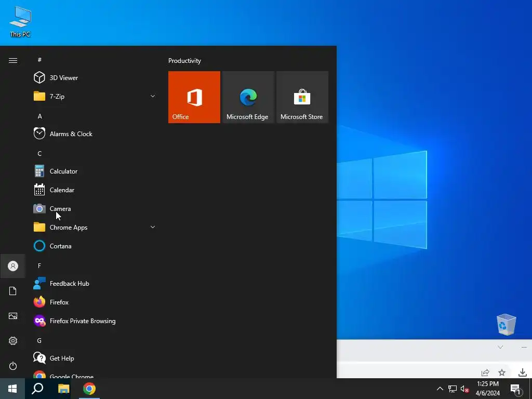Open the Pictures shortcut in Start sidebar
The width and height of the screenshot is (532, 399).
click(13, 316)
